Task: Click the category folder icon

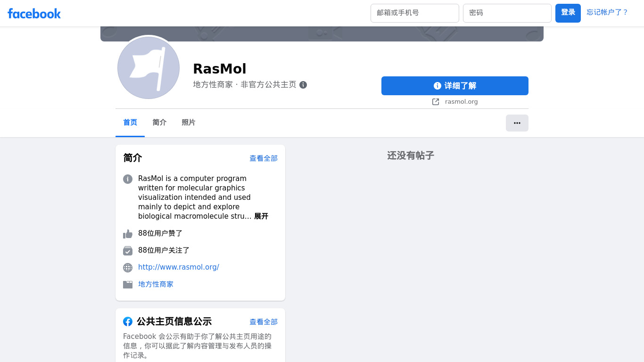Action: (128, 285)
